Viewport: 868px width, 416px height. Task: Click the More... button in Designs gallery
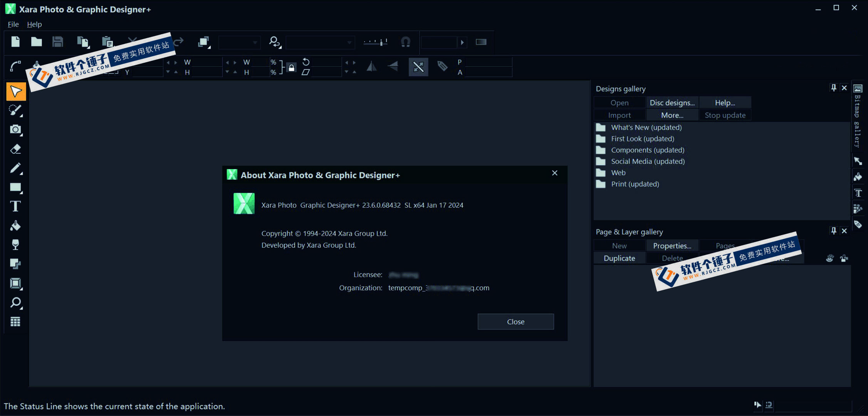[672, 115]
